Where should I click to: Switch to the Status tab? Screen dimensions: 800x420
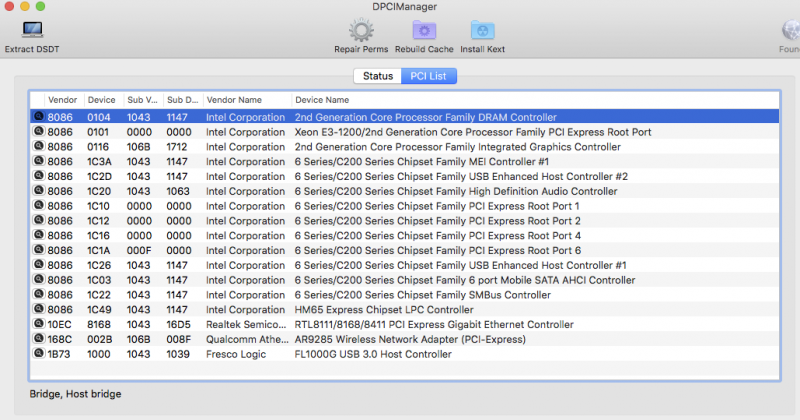[377, 76]
